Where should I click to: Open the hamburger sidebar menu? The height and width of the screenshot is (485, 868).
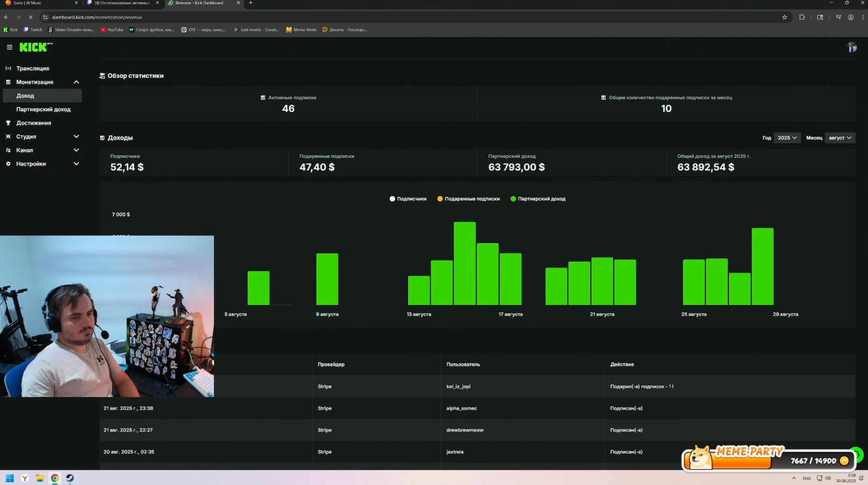point(9,47)
